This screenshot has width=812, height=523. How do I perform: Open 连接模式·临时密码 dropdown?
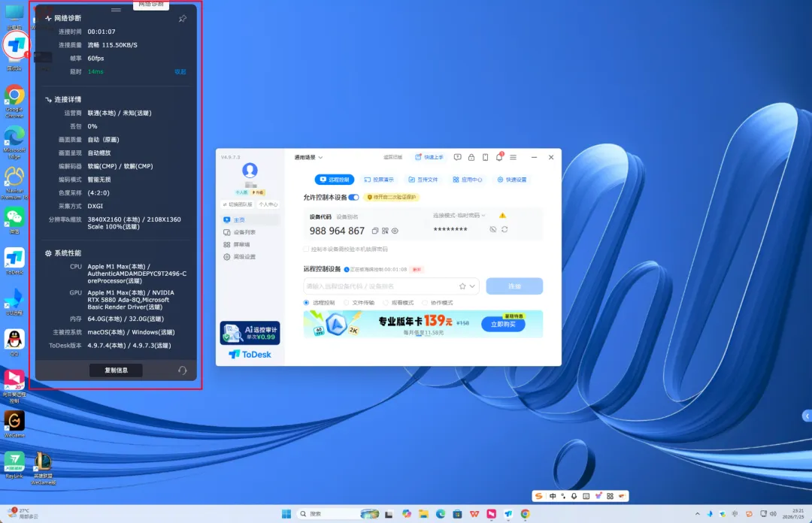click(x=459, y=216)
